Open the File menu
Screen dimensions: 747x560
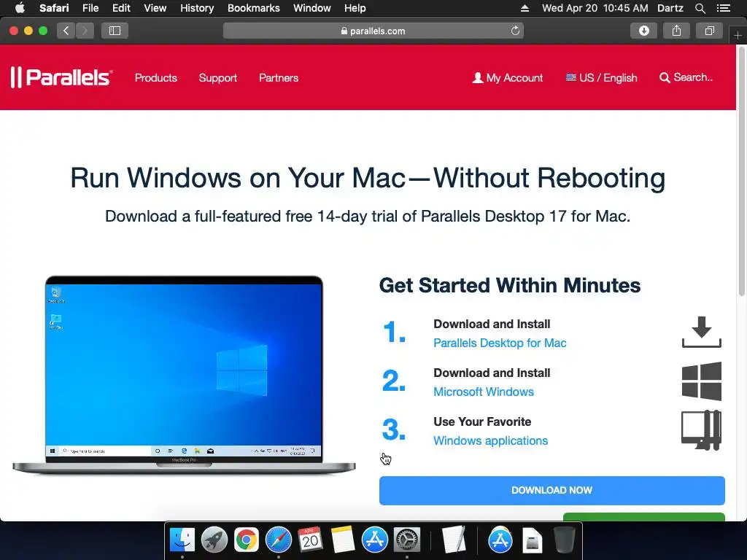[x=90, y=8]
